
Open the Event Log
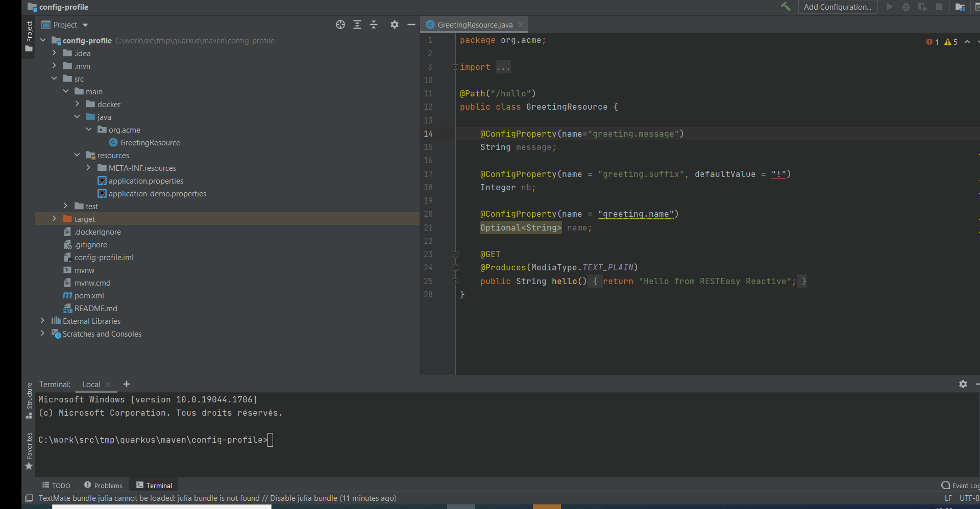961,486
